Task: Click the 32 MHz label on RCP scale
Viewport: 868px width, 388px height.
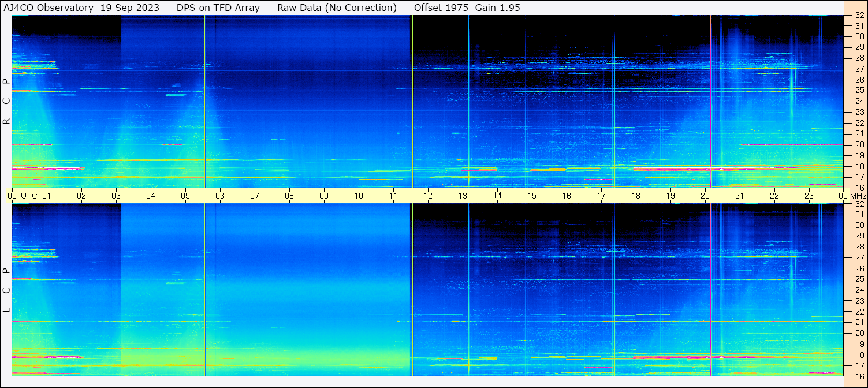Action: [859, 16]
